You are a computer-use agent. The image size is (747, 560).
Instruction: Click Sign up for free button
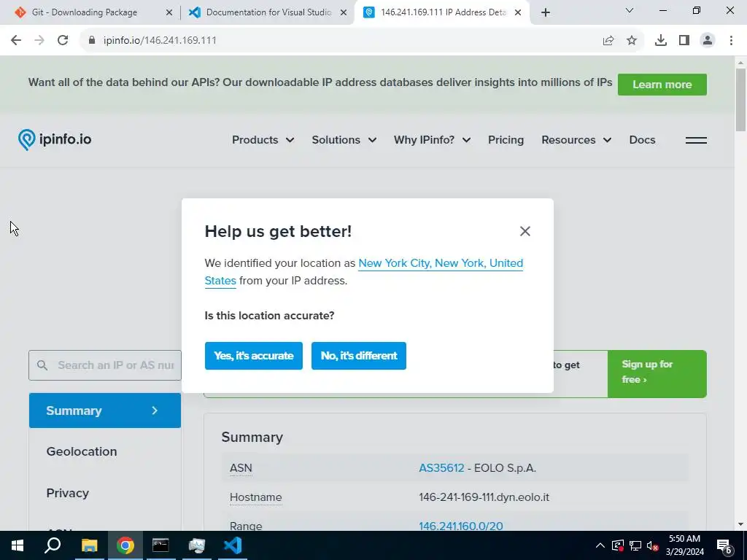point(657,374)
